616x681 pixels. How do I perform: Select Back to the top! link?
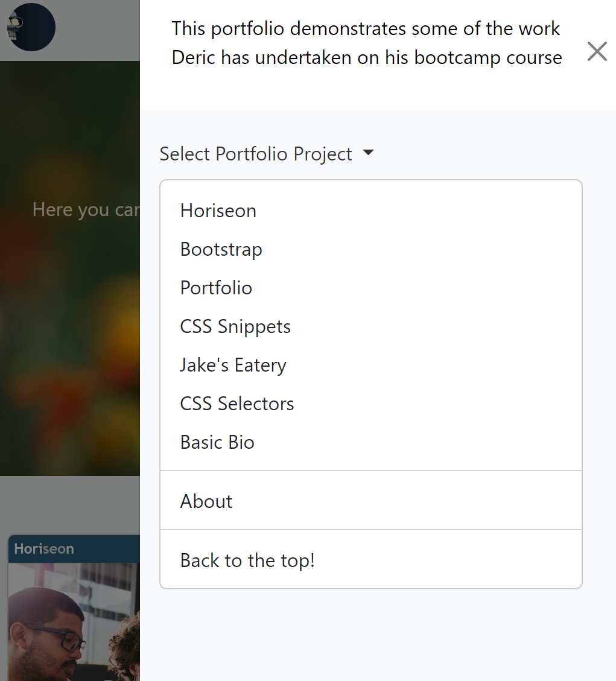(x=247, y=560)
